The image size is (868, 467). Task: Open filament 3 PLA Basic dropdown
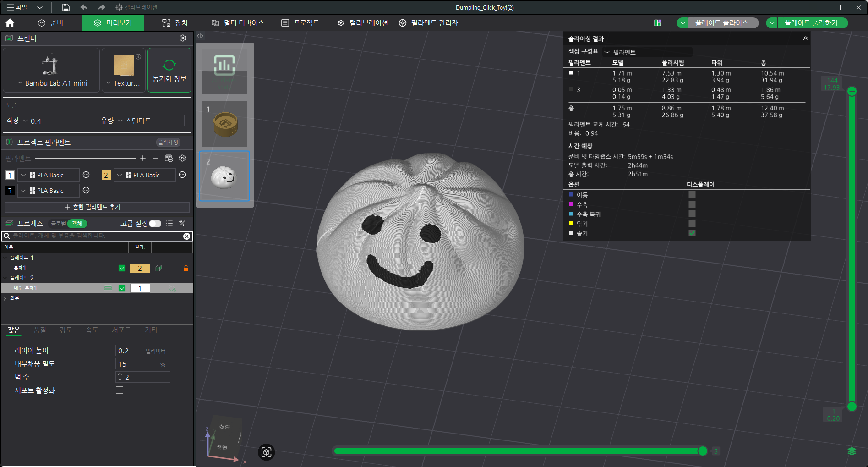[49, 191]
